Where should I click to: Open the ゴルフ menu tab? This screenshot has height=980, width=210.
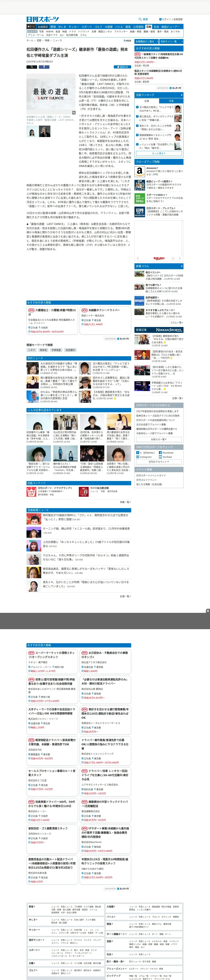pos(98,27)
